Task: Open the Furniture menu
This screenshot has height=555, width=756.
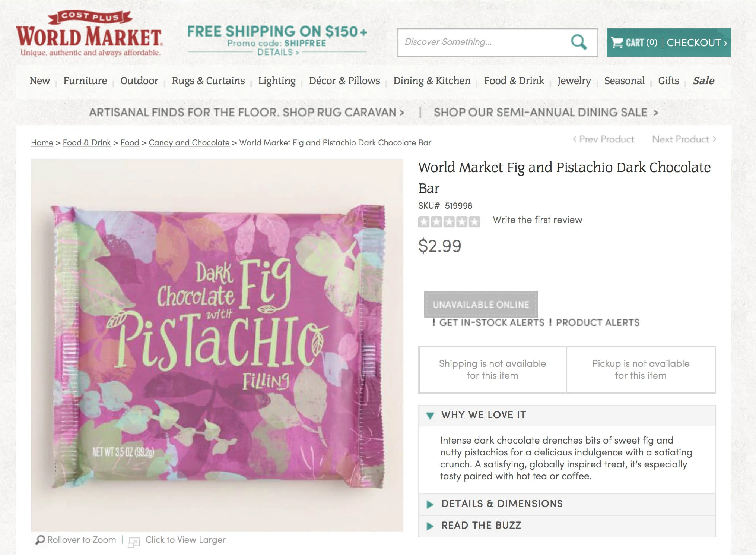Action: tap(85, 81)
